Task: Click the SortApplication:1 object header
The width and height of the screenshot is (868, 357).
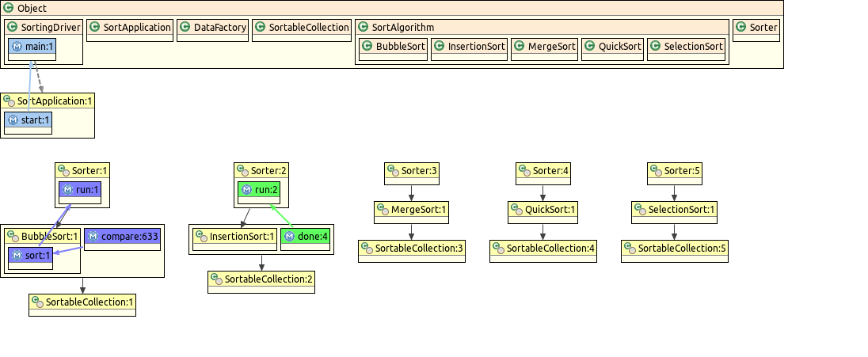Action: pyautogui.click(x=48, y=101)
